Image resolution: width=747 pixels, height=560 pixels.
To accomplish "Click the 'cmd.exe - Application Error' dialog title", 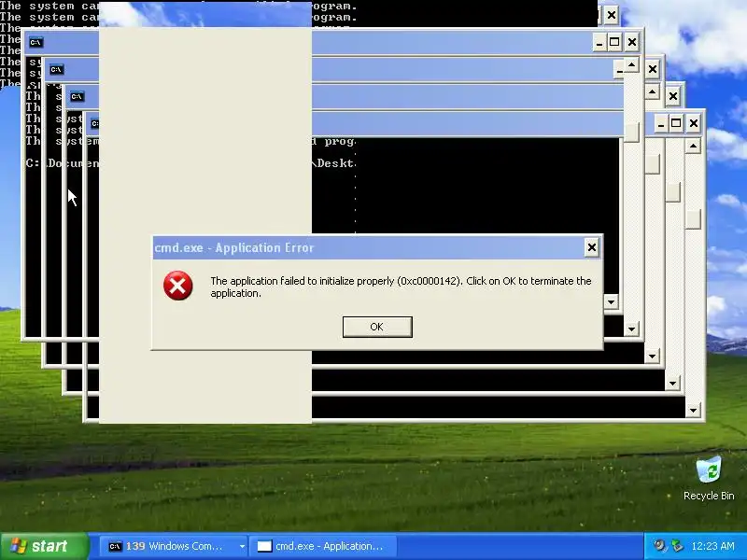I will coord(234,247).
